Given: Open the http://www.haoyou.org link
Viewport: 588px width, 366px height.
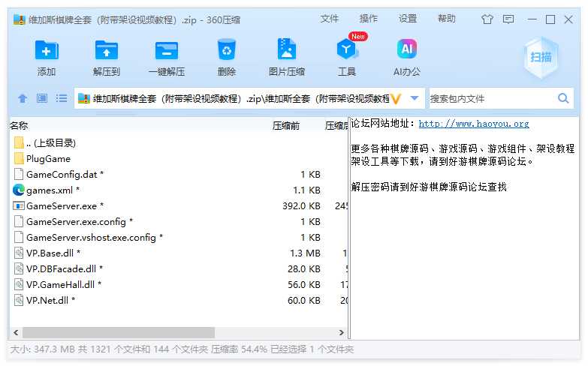Looking at the screenshot, I should click(x=474, y=124).
